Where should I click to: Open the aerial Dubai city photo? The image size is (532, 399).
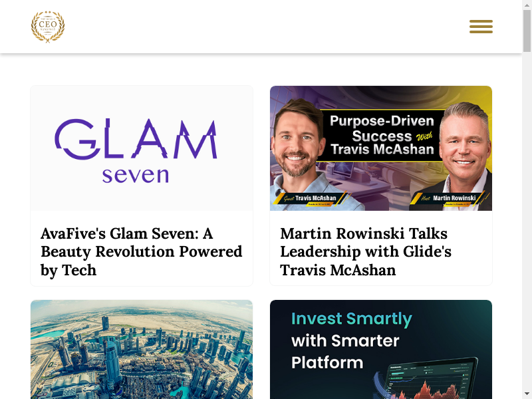(142, 350)
